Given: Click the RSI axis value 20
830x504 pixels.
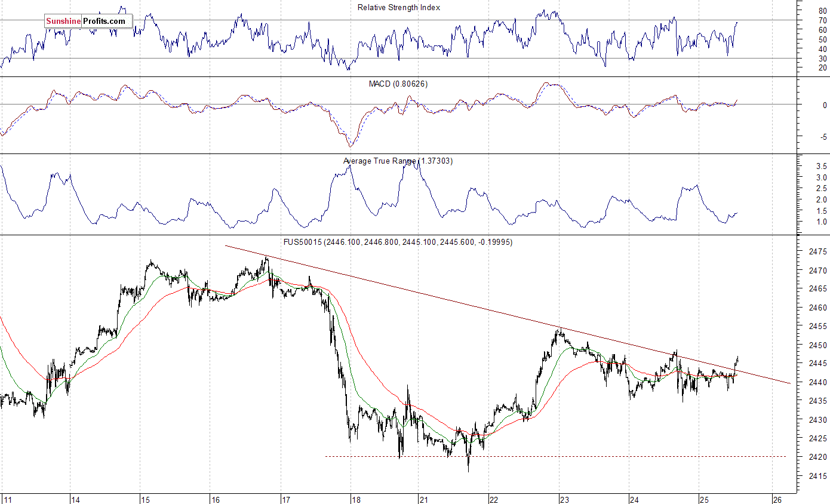Looking at the screenshot, I should coord(822,67).
